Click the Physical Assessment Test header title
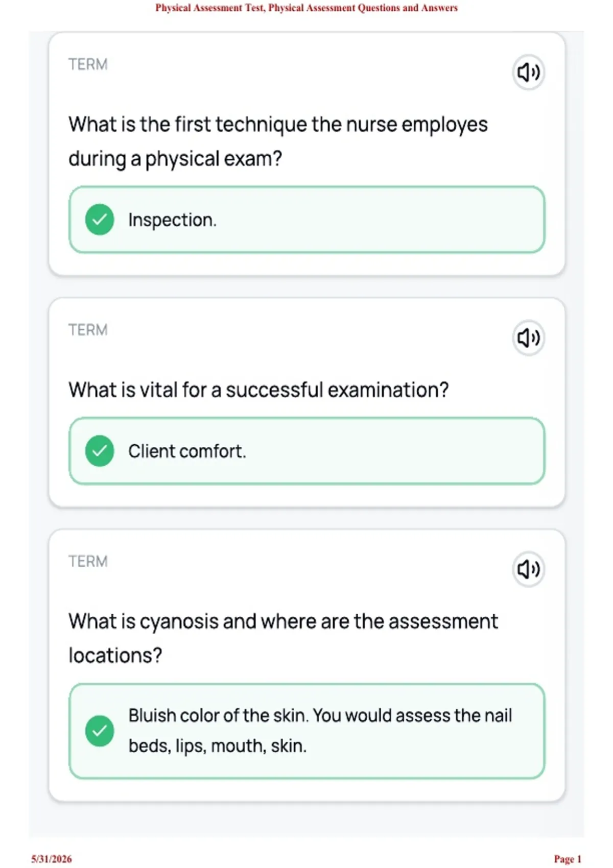Screen dimensions: 613x868 (306, 8)
